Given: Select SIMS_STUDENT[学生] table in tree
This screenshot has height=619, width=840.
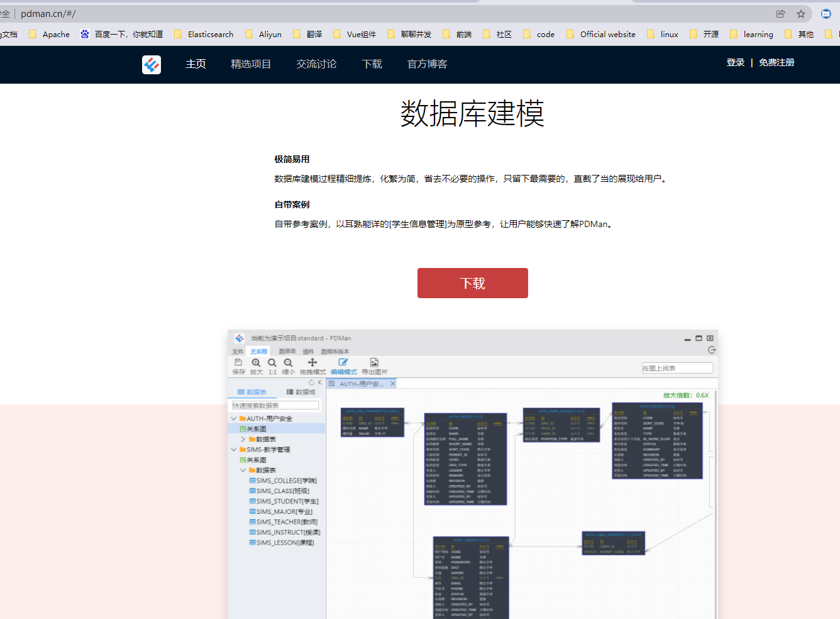Looking at the screenshot, I should (x=284, y=501).
